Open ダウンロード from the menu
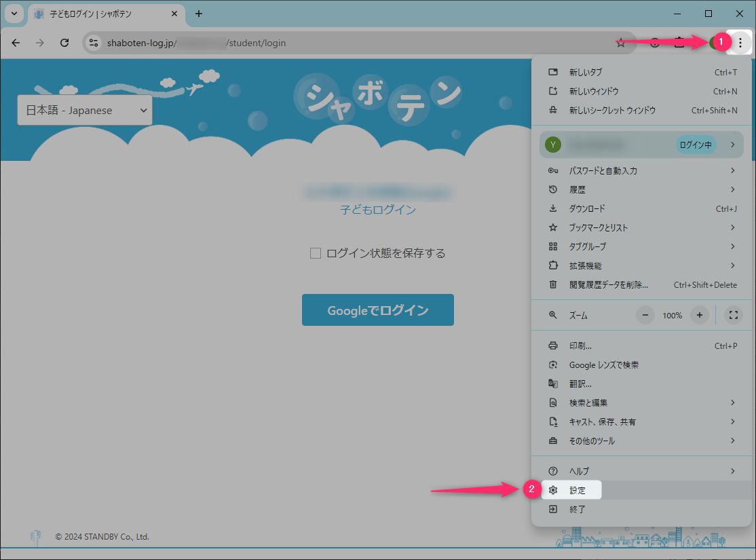The width and height of the screenshot is (756, 560). (642, 209)
